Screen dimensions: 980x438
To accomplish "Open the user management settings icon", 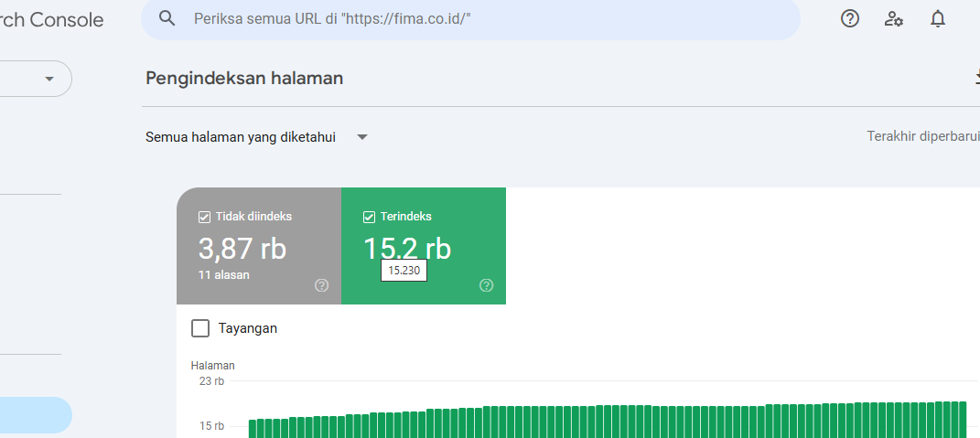I will tap(894, 18).
